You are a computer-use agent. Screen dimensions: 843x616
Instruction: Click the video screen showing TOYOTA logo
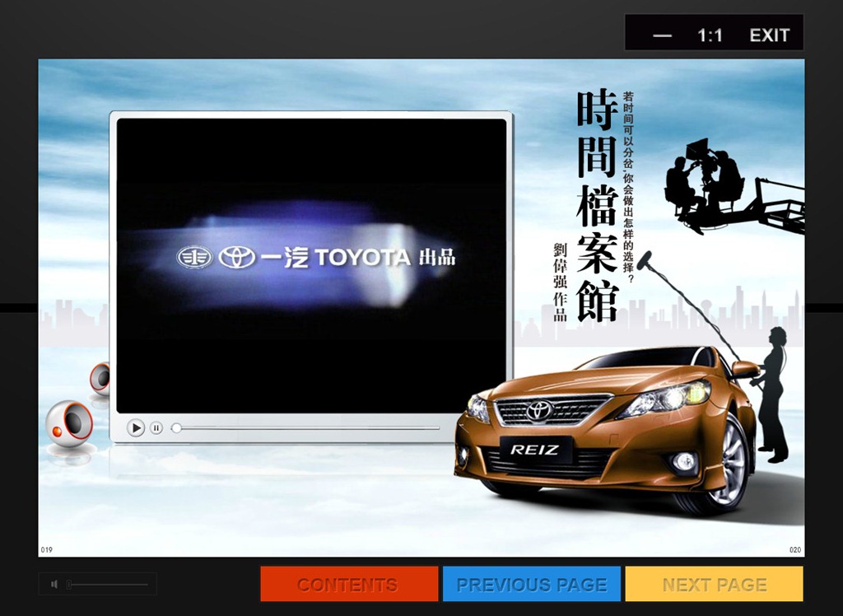pos(311,265)
